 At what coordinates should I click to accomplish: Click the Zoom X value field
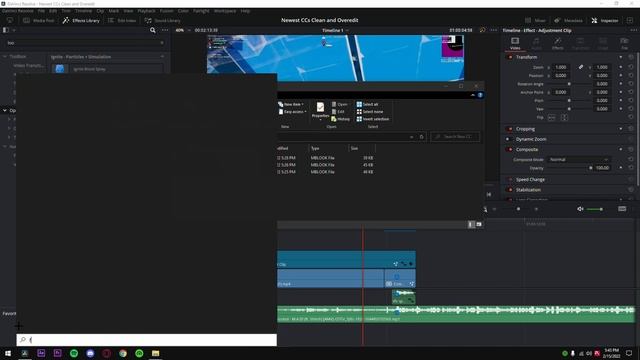click(x=561, y=67)
